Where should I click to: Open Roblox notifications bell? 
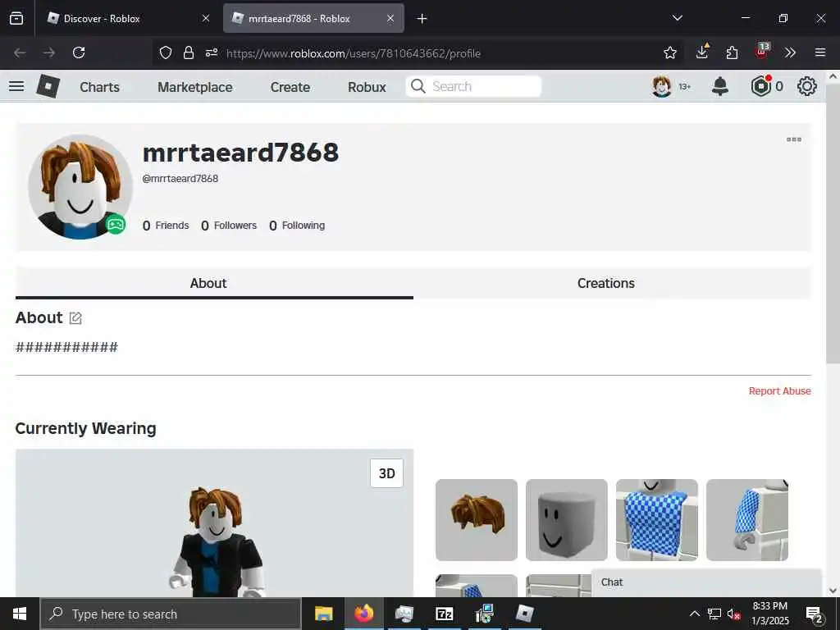[720, 86]
